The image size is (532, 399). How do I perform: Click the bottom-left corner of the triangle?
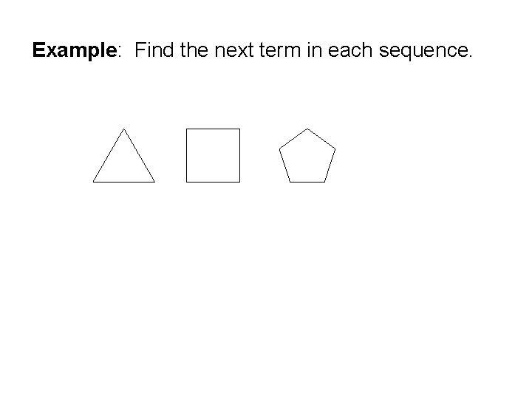[94, 182]
